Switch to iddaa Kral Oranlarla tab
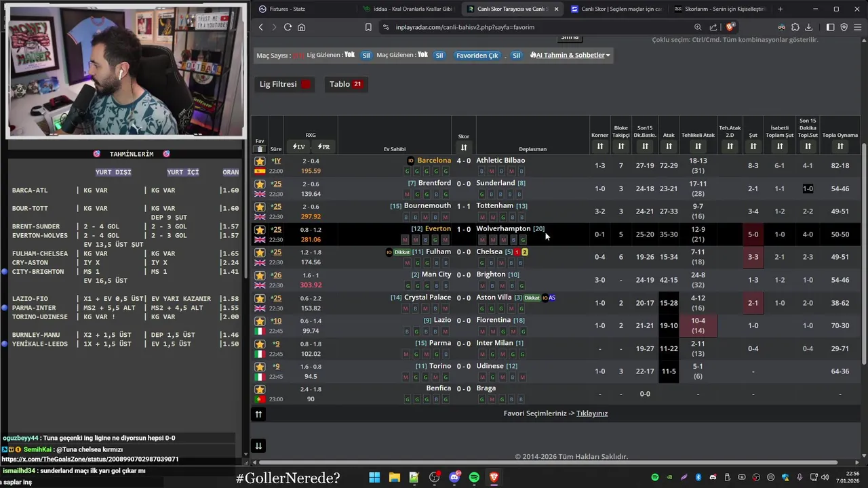Screen dimensions: 868x488 coord(409,9)
